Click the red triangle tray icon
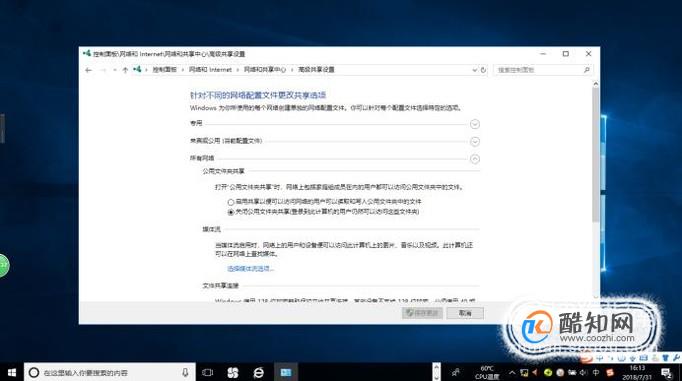The height and width of the screenshot is (381, 682). (x=535, y=373)
